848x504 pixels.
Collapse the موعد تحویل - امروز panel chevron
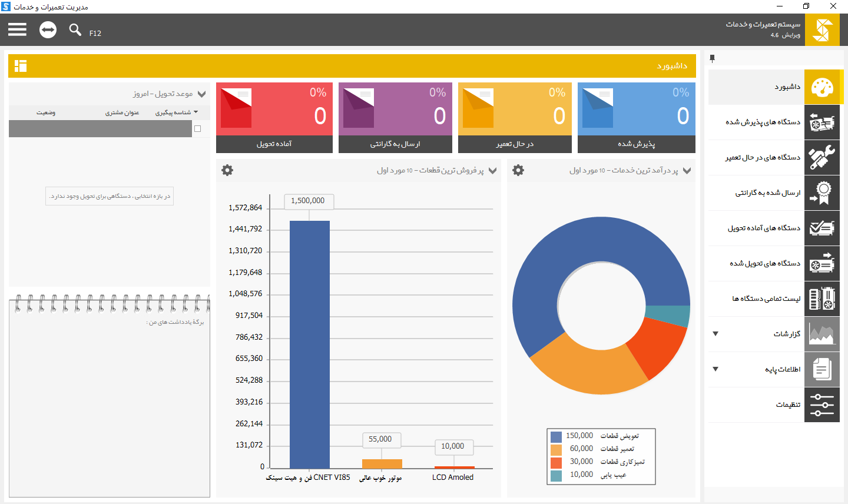202,94
